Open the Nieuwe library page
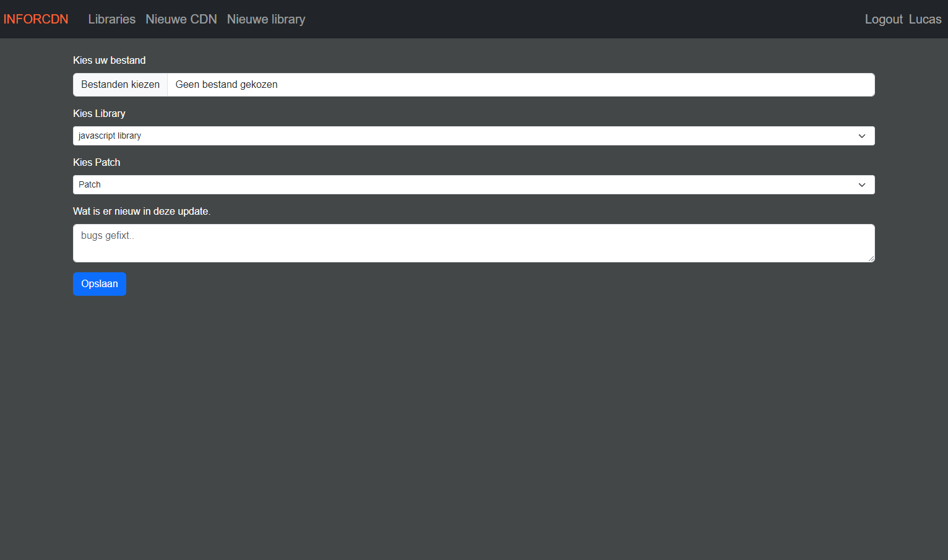 [265, 19]
